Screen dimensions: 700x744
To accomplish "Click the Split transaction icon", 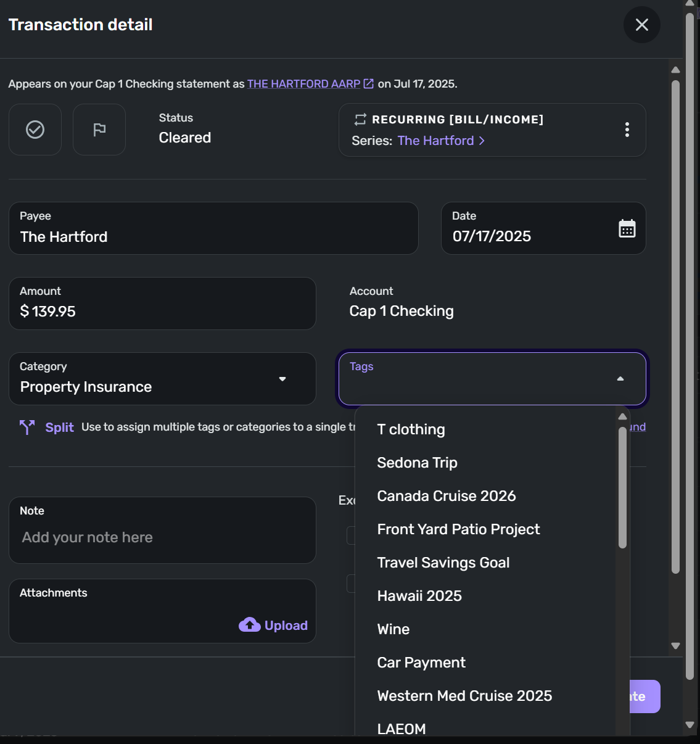I will pyautogui.click(x=27, y=427).
